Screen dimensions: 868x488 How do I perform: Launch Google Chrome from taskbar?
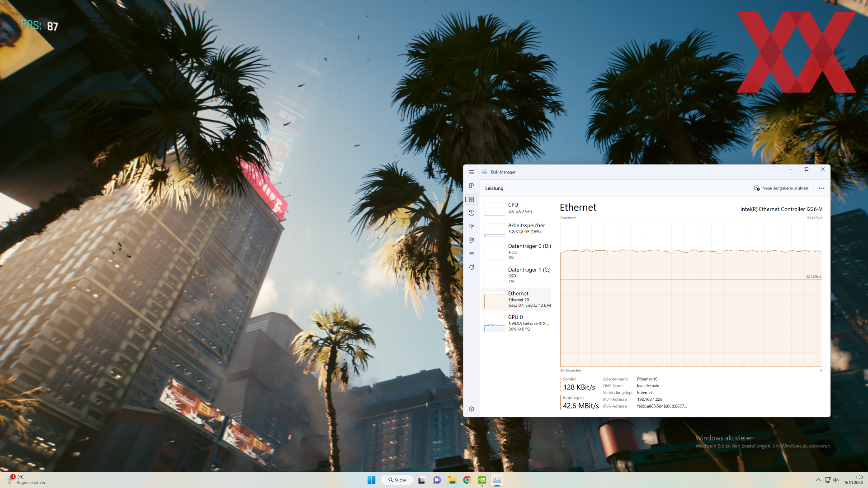coord(467,480)
